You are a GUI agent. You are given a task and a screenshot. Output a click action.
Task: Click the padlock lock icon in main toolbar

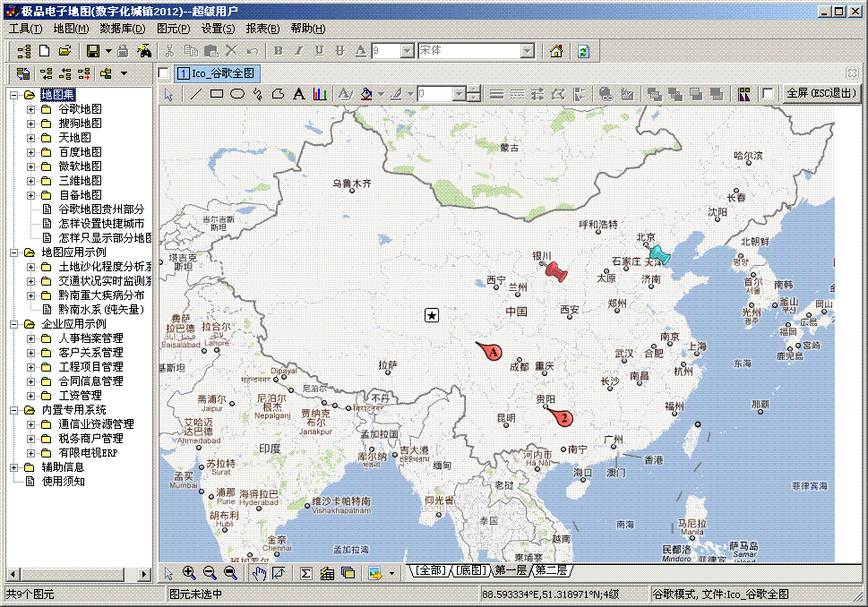tap(123, 51)
